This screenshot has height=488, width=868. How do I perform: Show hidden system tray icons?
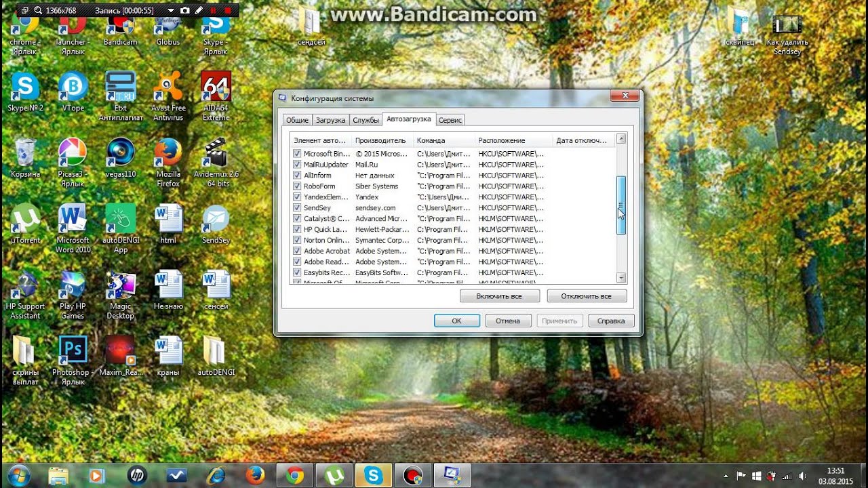tap(726, 476)
